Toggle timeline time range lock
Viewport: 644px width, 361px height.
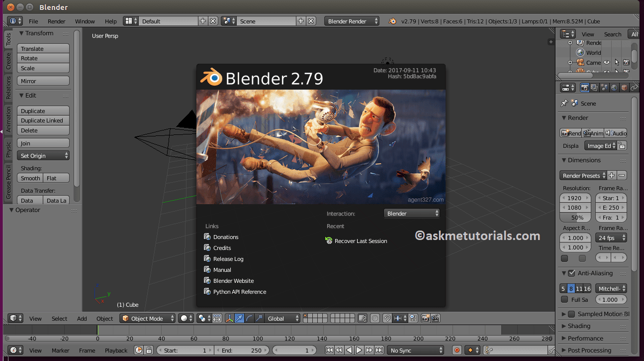pyautogui.click(x=149, y=350)
